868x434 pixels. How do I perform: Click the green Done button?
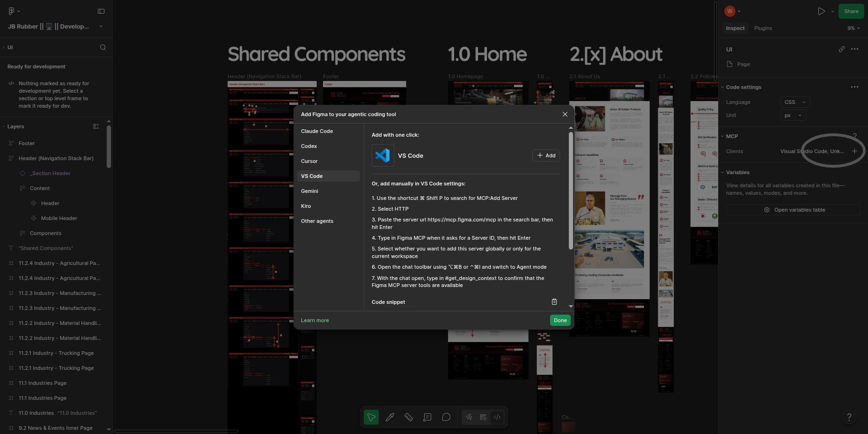click(x=560, y=320)
